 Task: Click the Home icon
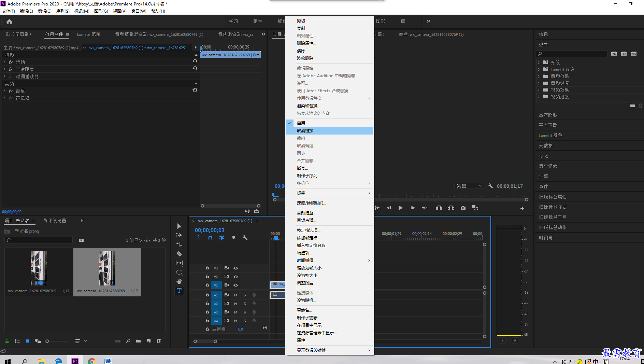9,22
